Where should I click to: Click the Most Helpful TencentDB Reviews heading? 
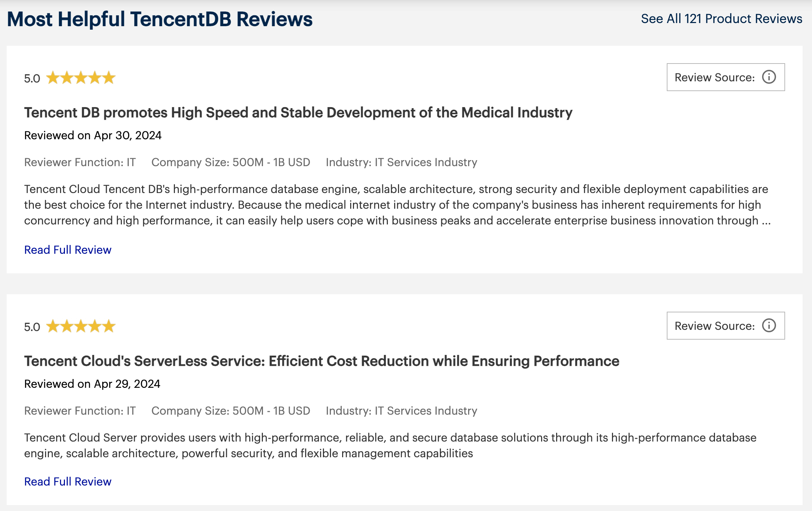pos(160,19)
